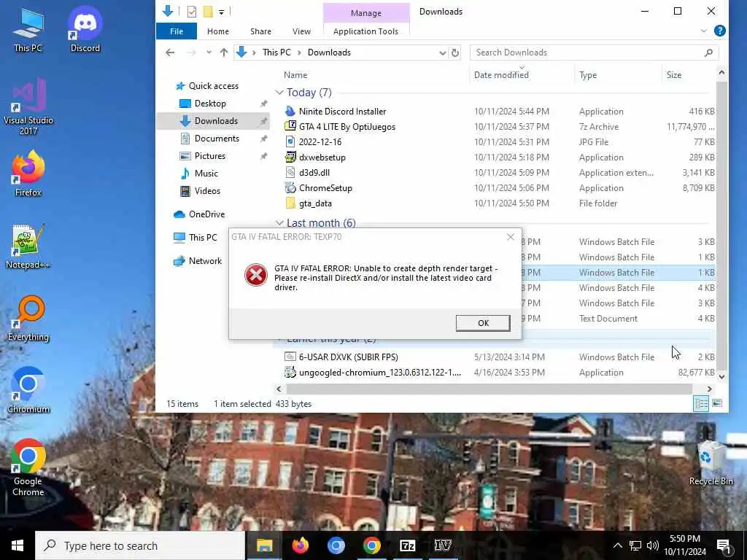The height and width of the screenshot is (560, 747).
Task: Open the Windows Start menu
Action: click(18, 545)
